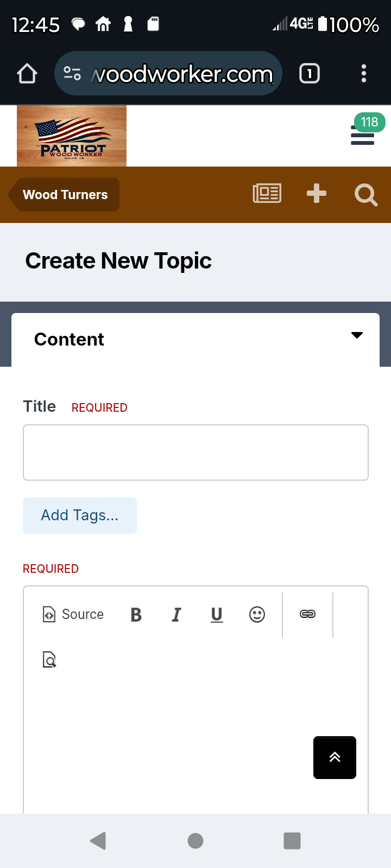Collapse the Content section arrow
The image size is (391, 868).
pyautogui.click(x=357, y=335)
